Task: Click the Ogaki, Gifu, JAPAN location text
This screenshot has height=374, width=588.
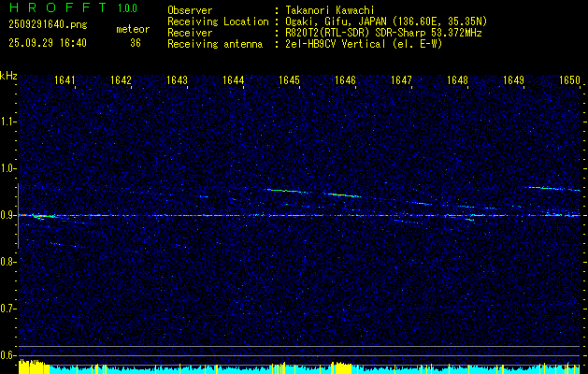Action: coord(386,22)
